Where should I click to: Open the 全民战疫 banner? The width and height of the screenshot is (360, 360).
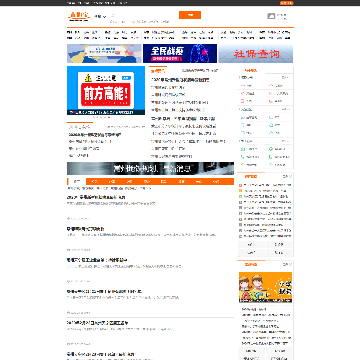180,53
